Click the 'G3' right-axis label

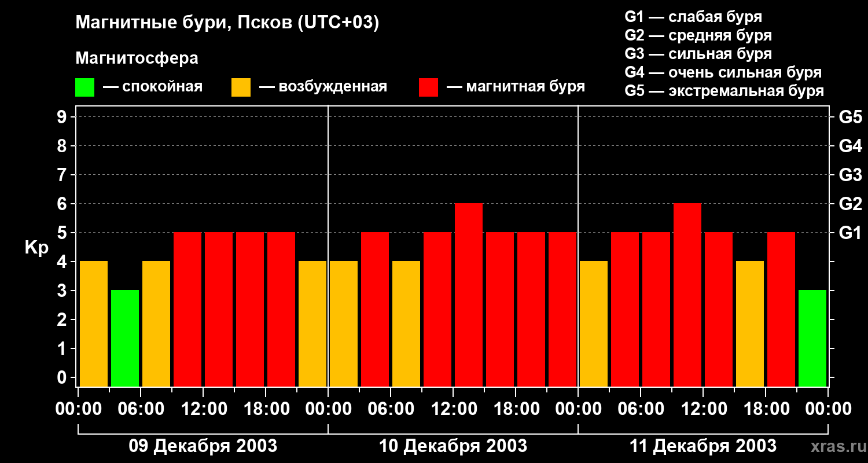(851, 175)
